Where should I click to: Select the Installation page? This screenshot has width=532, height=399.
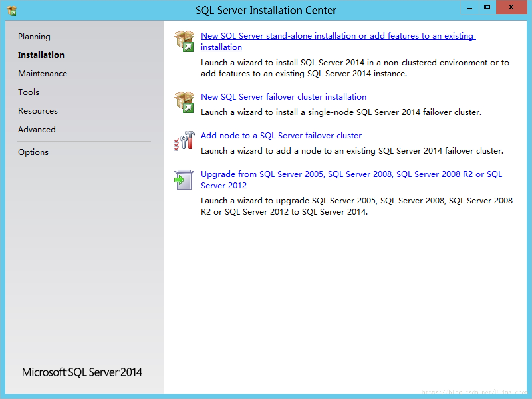coord(41,55)
